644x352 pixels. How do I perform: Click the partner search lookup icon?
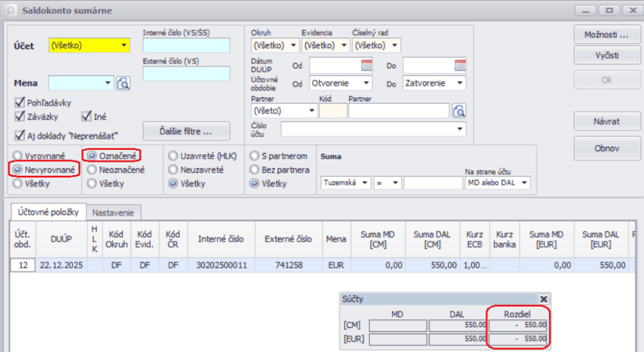[x=459, y=111]
